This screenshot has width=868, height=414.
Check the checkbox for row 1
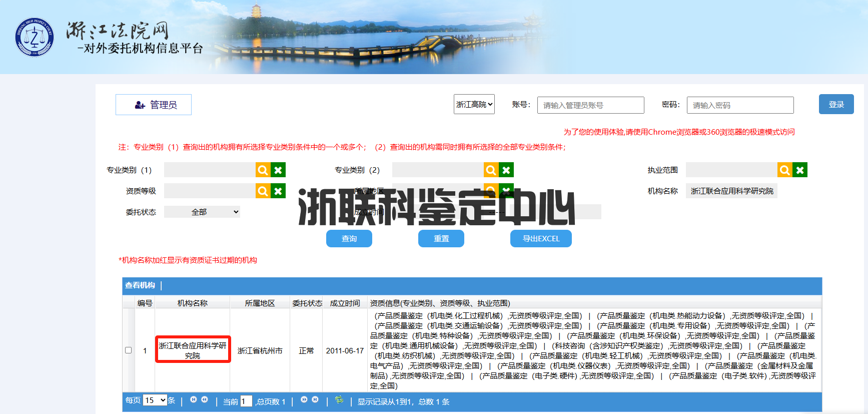click(129, 350)
